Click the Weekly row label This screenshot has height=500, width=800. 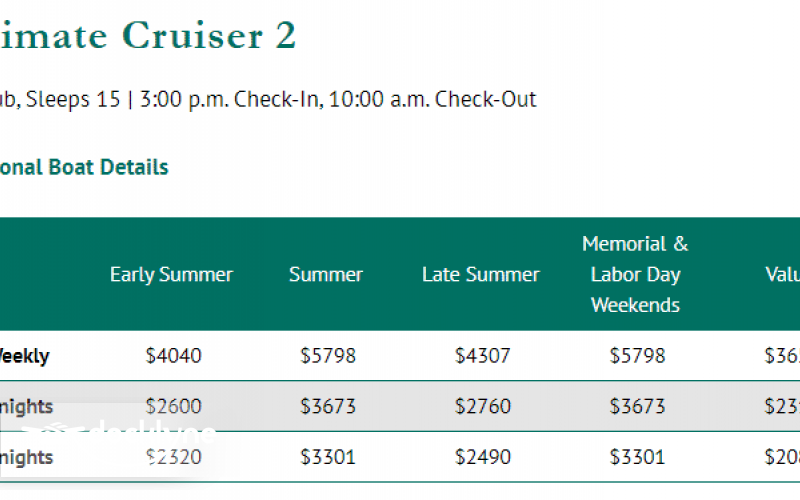coord(24,356)
